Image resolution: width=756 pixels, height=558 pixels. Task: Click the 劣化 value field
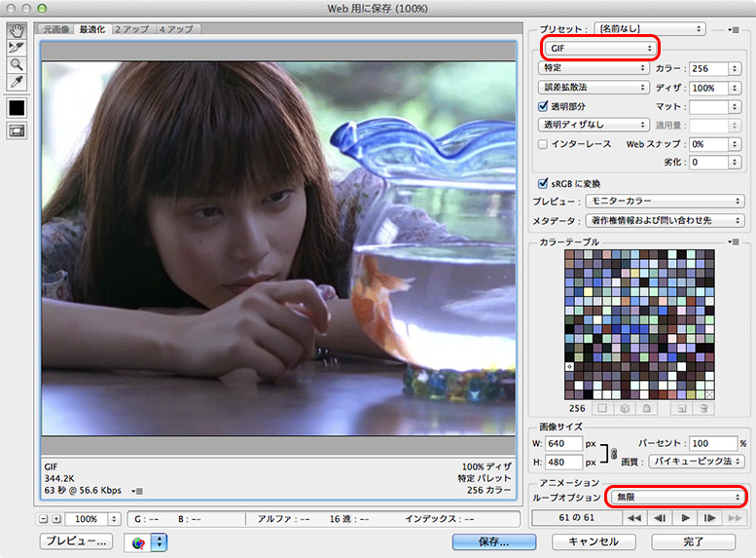click(708, 163)
